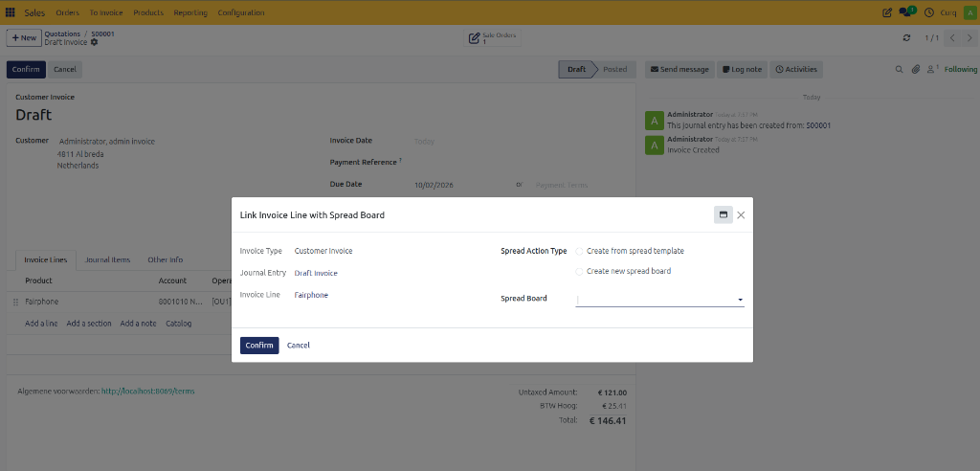Select Create from spread template option
The image size is (980, 471).
(x=579, y=252)
